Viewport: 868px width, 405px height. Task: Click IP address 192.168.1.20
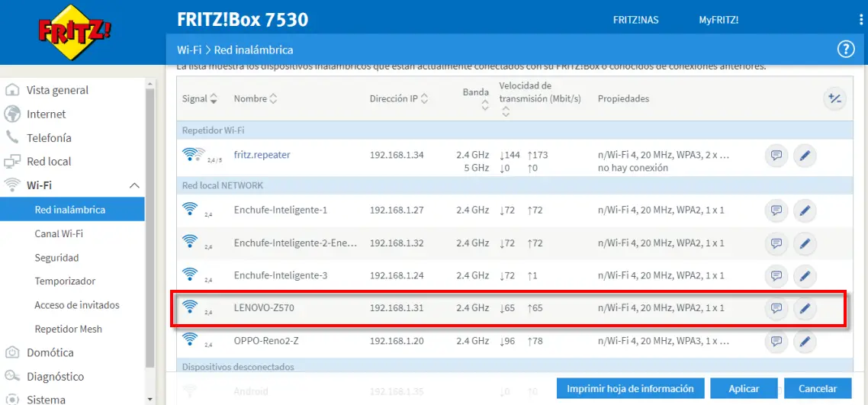point(397,341)
